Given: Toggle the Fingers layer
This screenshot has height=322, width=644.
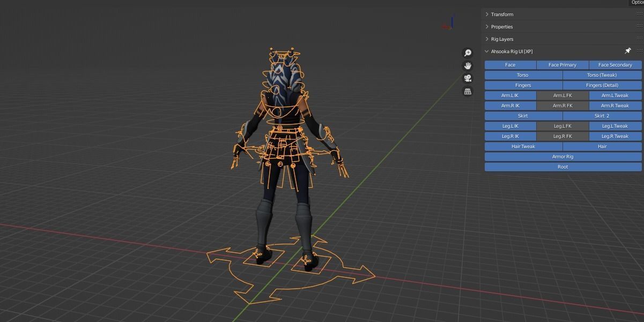Looking at the screenshot, I should (x=523, y=85).
